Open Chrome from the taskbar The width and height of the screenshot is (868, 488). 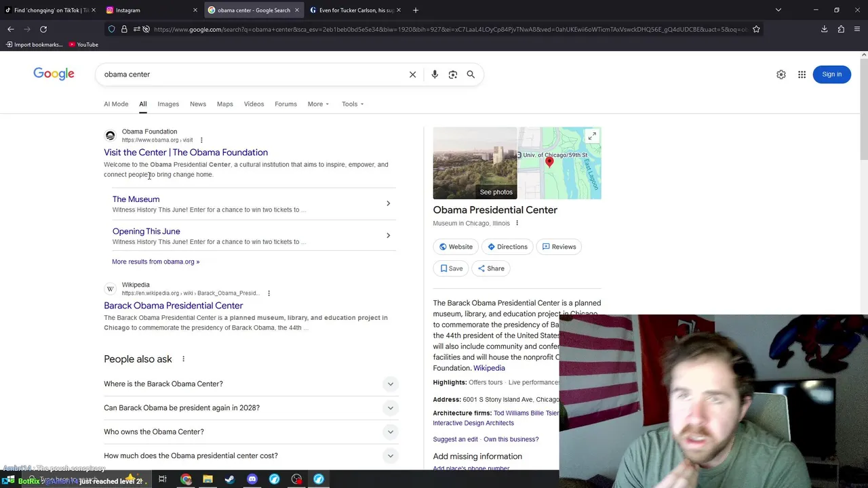click(186, 479)
